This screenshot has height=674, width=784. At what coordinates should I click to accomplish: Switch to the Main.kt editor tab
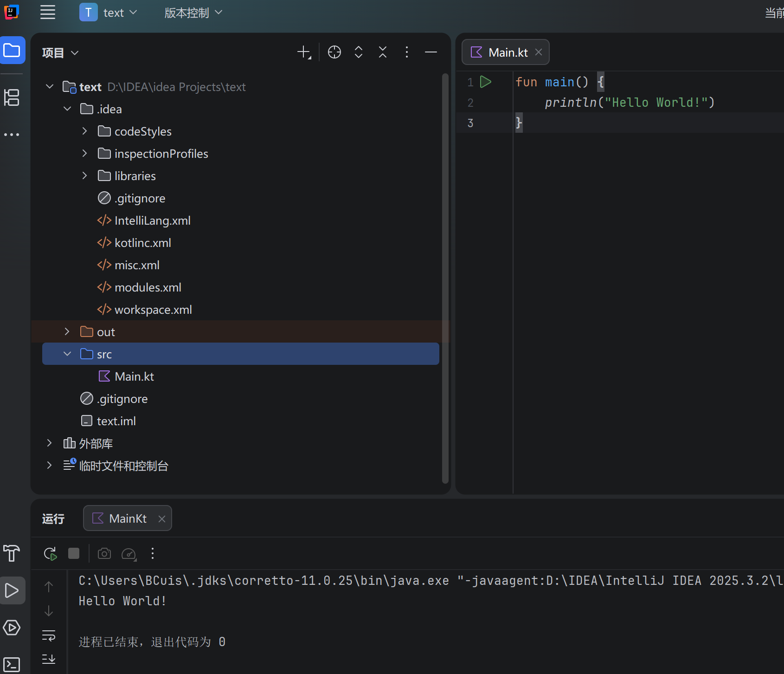coord(506,52)
